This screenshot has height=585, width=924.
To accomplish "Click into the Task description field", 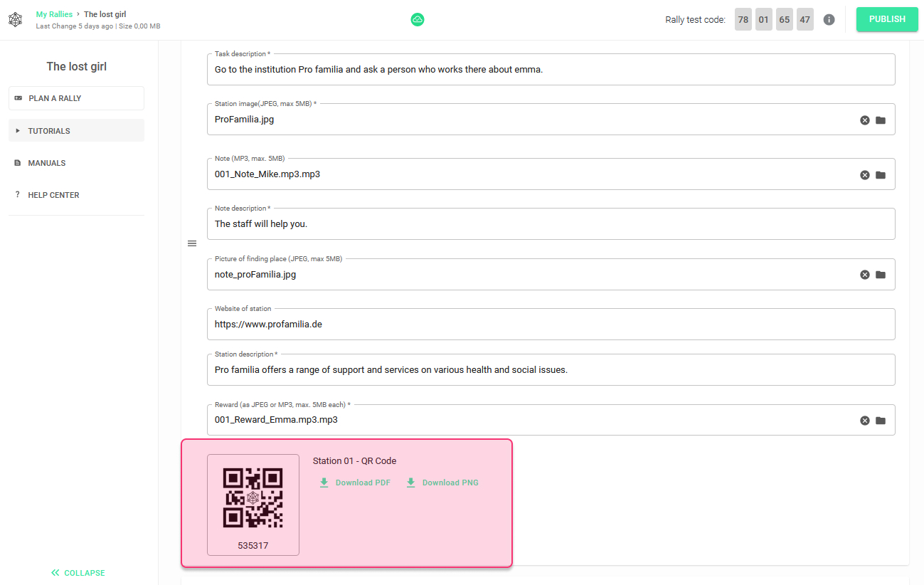I will (551, 69).
